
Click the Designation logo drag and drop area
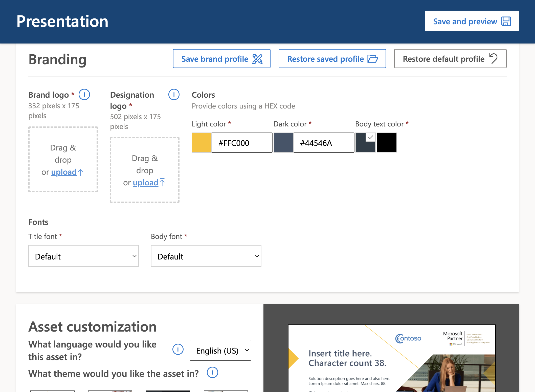[145, 170]
